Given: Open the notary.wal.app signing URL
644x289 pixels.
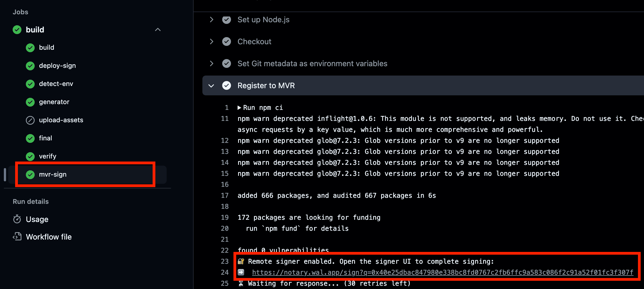Looking at the screenshot, I should click(x=443, y=272).
